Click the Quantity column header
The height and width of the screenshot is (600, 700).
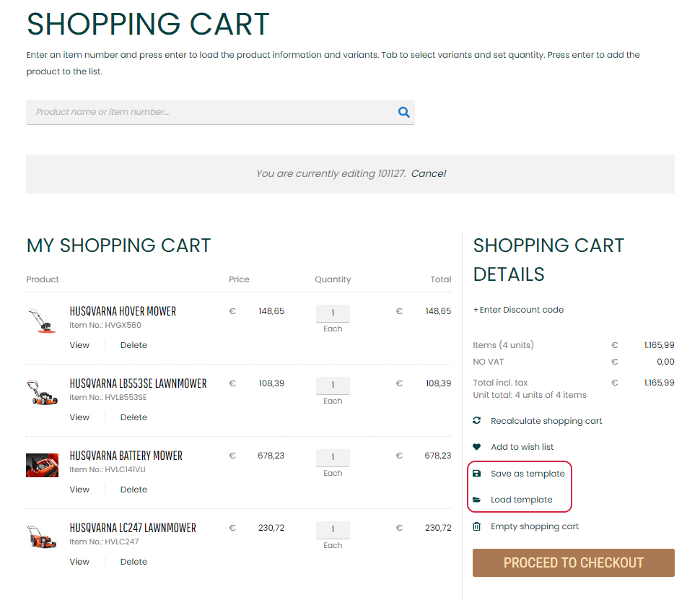click(x=333, y=279)
